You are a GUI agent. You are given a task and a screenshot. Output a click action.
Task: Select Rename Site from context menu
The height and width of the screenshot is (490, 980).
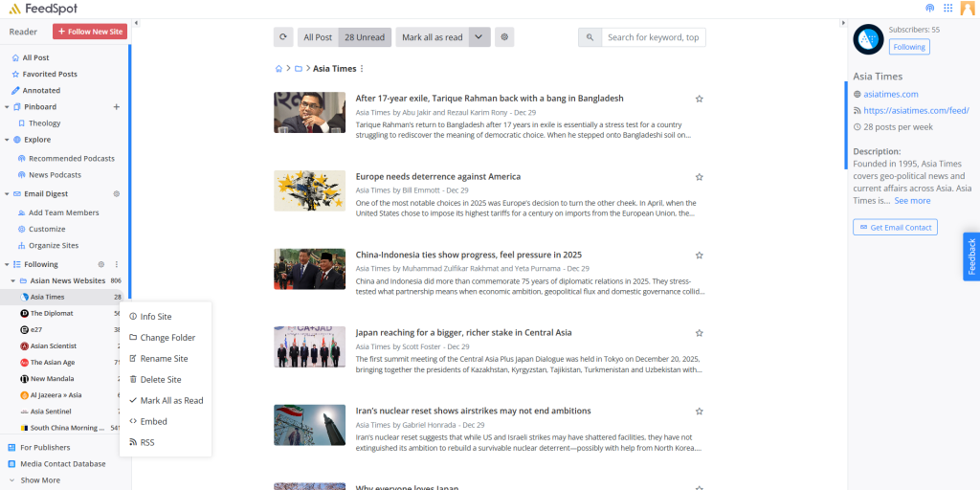tap(164, 359)
